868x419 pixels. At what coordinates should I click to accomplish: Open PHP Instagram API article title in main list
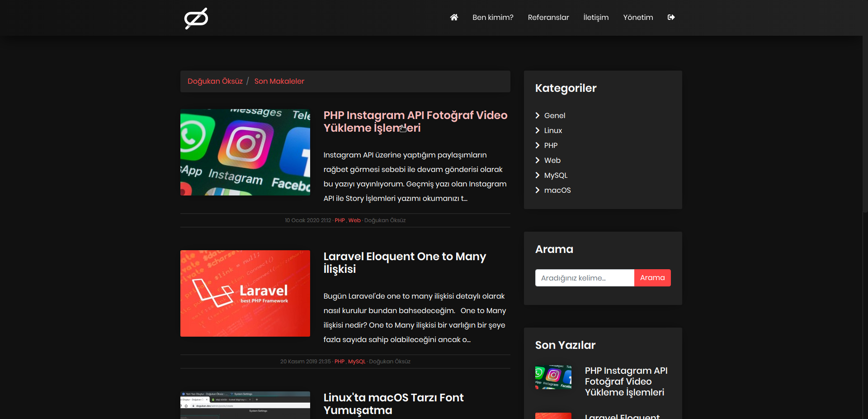pyautogui.click(x=415, y=122)
